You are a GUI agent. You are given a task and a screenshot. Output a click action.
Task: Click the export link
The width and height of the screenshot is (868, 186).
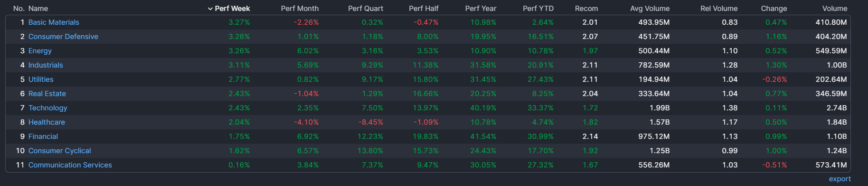pyautogui.click(x=840, y=179)
